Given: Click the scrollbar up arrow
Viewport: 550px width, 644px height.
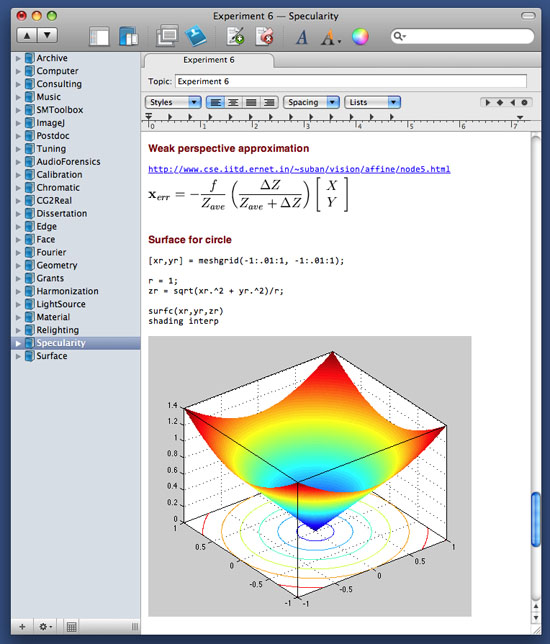Looking at the screenshot, I should (x=536, y=606).
